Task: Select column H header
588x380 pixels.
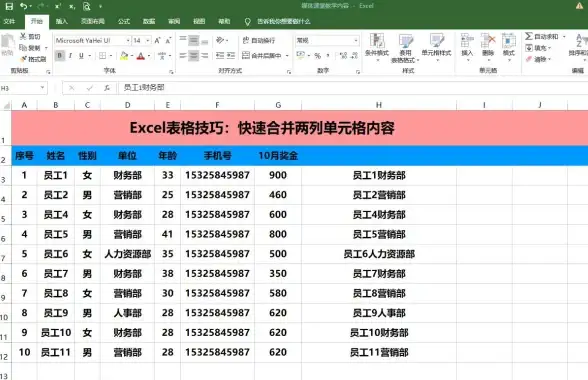Action: 379,105
